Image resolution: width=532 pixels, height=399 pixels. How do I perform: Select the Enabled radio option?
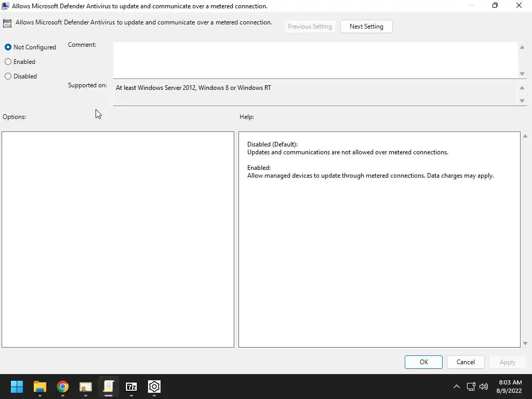click(20, 62)
